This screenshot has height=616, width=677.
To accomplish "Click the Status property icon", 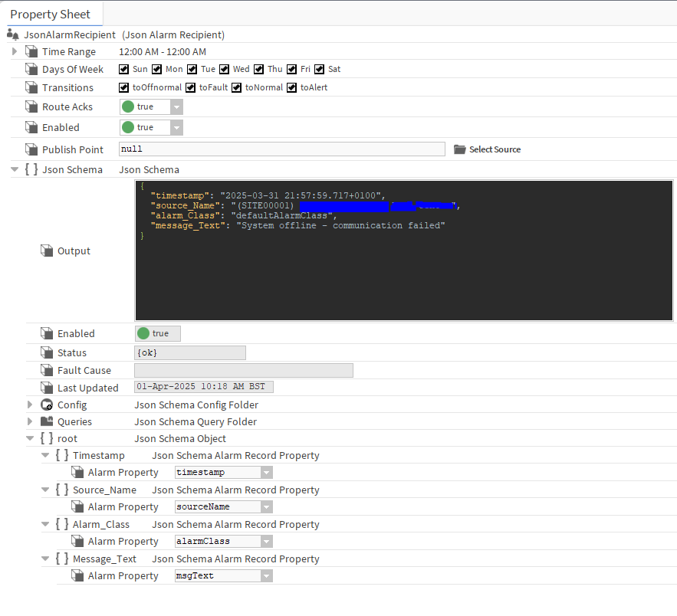I will click(x=47, y=352).
